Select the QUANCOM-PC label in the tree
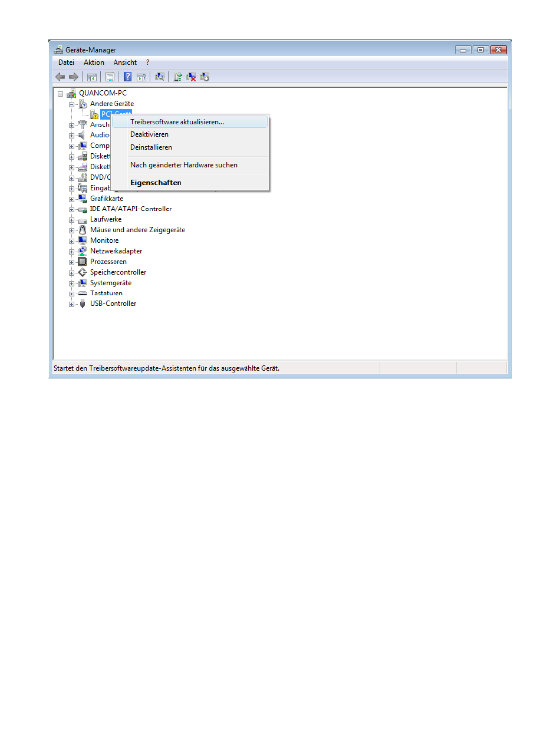The image size is (560, 729). point(103,93)
